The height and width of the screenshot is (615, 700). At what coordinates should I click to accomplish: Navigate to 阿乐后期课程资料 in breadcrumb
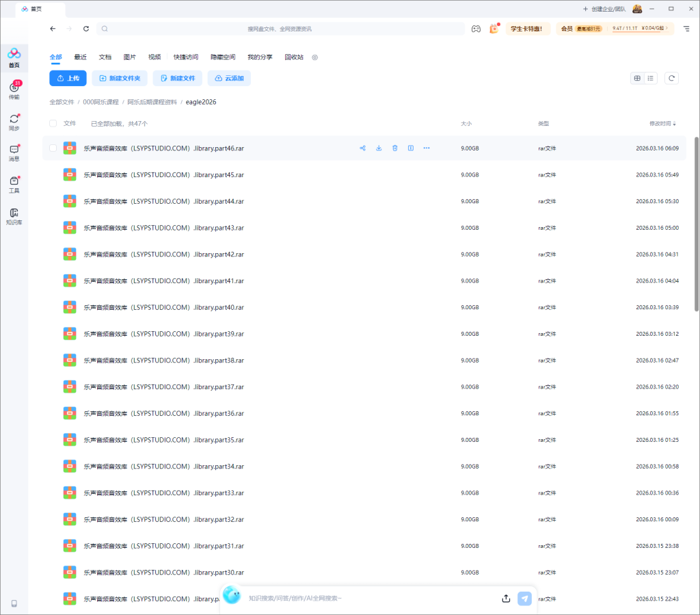152,102
